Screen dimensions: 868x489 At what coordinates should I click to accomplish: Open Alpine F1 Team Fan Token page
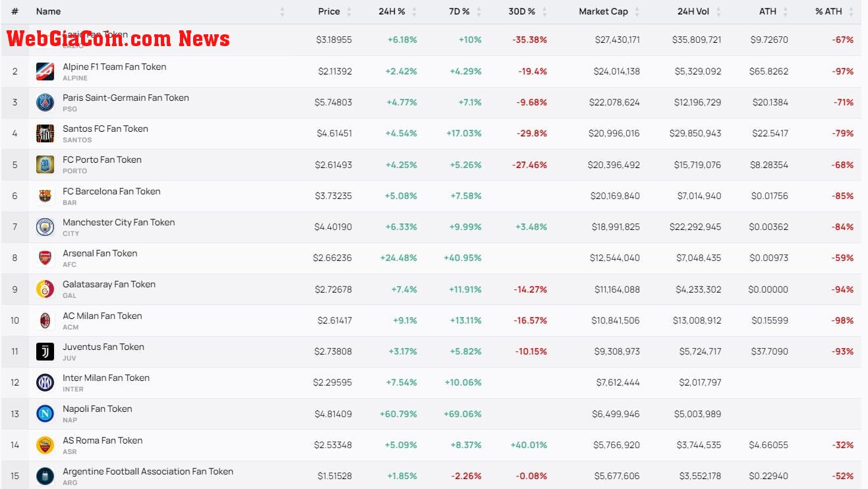tap(114, 67)
